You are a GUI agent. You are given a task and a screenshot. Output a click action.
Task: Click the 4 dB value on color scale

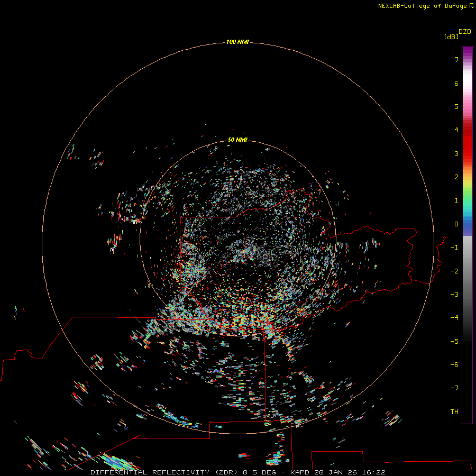pyautogui.click(x=456, y=130)
